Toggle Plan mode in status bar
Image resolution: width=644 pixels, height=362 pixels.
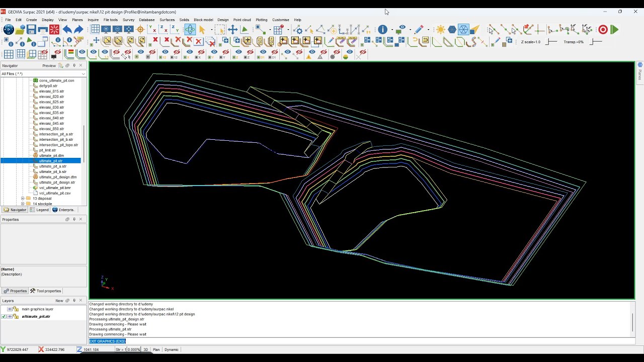(156, 349)
